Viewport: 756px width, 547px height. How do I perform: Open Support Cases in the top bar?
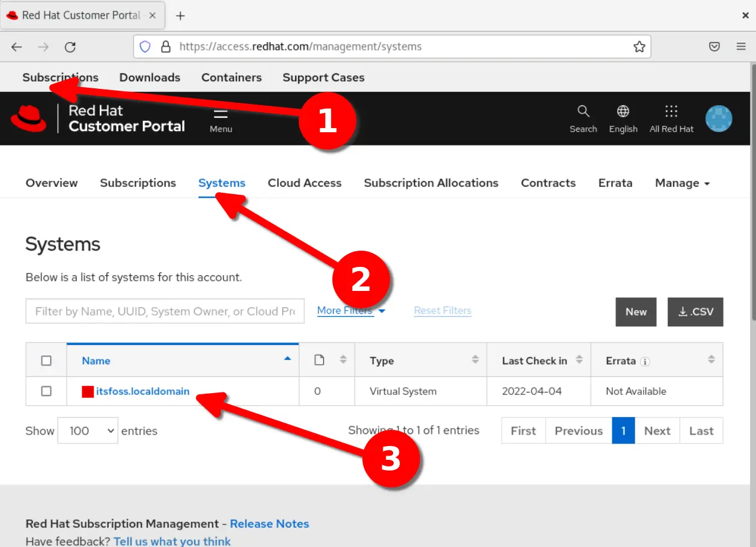pos(323,78)
